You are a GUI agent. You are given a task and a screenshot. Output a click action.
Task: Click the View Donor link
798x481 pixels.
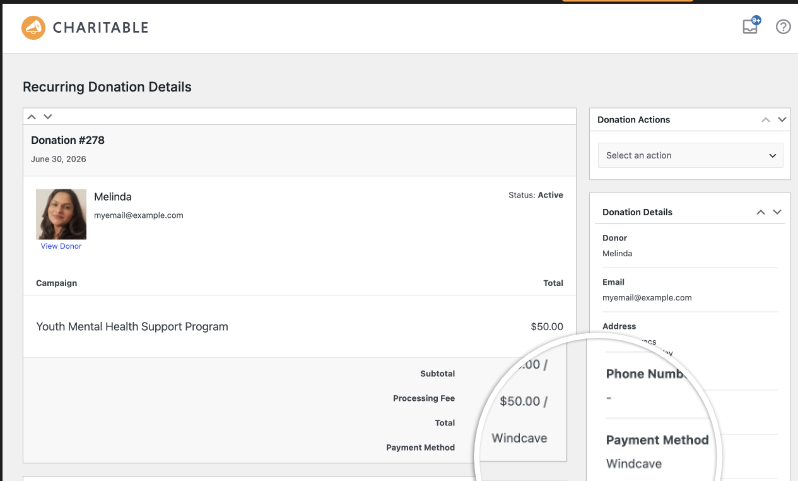61,246
